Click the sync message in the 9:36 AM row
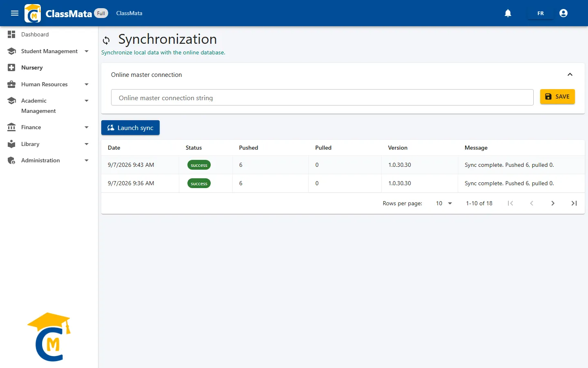 coord(509,183)
